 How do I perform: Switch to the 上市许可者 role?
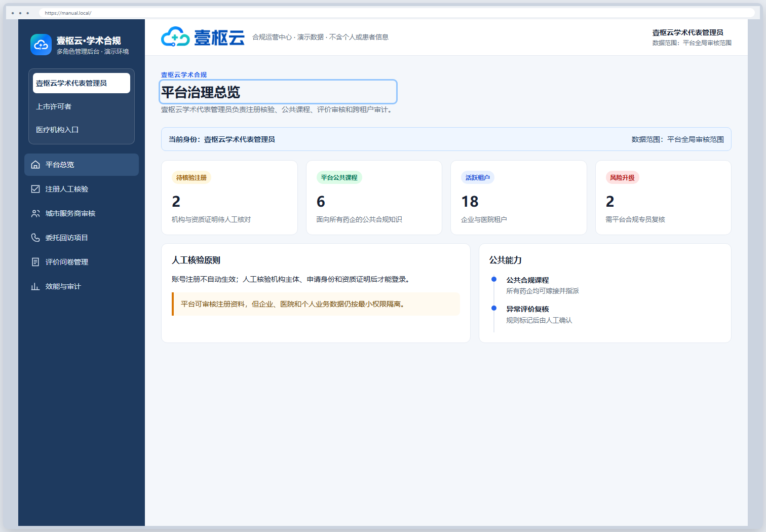(x=82, y=106)
